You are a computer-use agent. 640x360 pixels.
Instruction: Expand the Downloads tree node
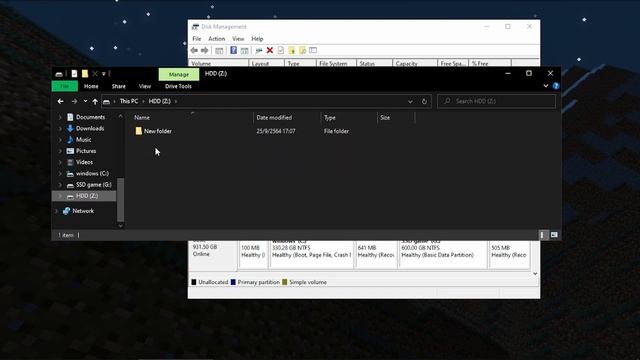(60, 128)
